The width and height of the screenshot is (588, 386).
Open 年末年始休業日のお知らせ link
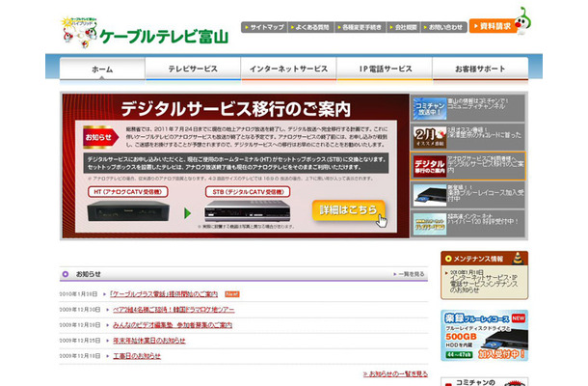tap(149, 341)
